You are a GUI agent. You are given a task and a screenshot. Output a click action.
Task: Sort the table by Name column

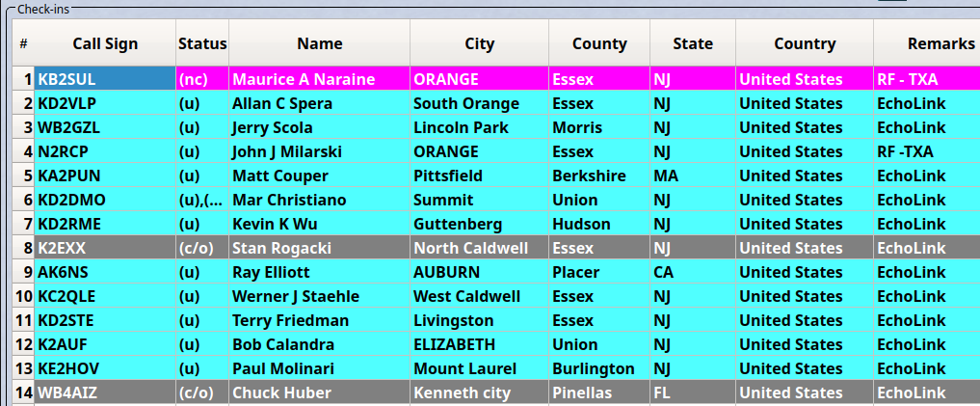point(319,43)
